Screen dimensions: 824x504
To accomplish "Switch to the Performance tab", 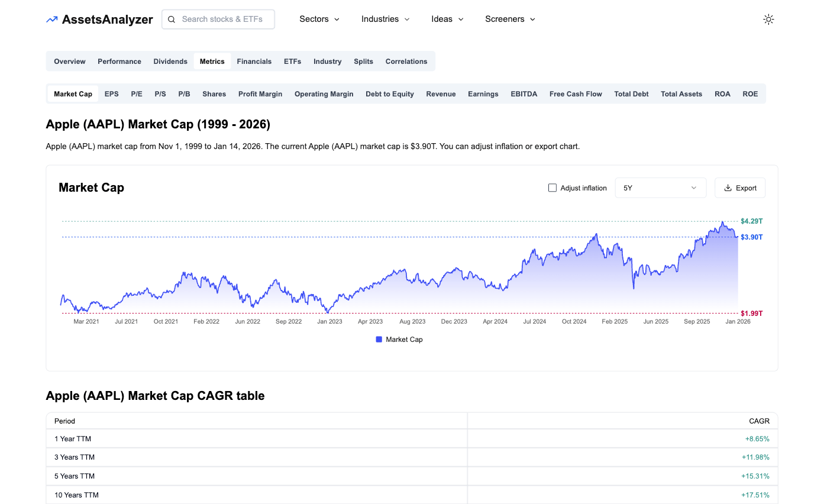I will point(119,62).
